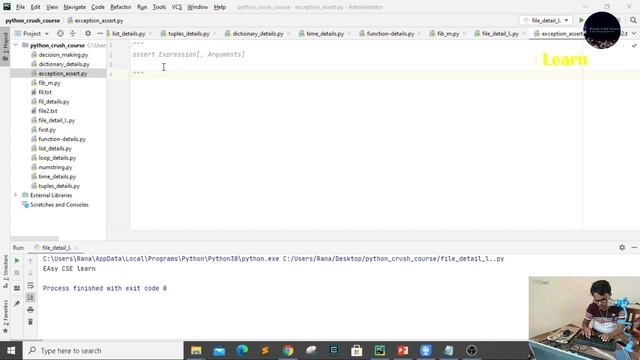Collapse docstring fold marker on line 1

coord(130,44)
